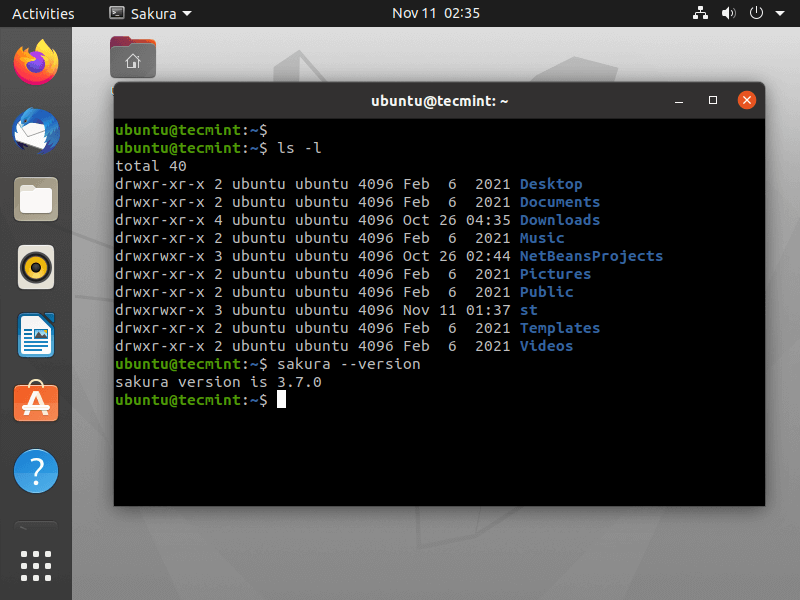Click the first empty ubuntu@tecmint prompt line
Image resolution: width=800 pixels, height=600 pixels.
[191, 130]
